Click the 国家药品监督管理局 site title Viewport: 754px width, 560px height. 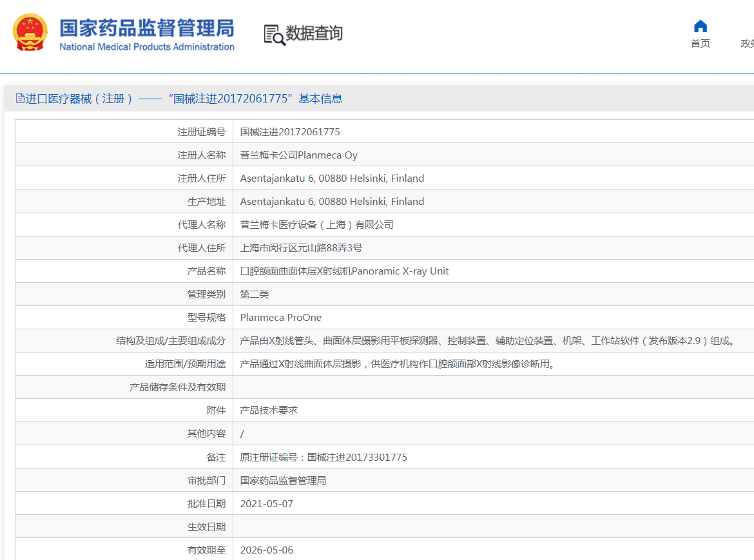[147, 28]
